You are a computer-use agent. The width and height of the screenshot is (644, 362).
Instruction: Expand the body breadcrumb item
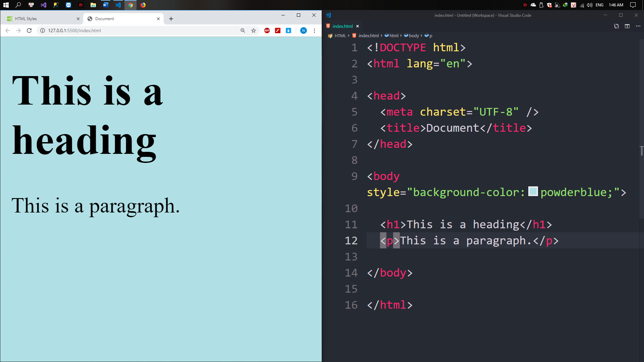[x=414, y=36]
